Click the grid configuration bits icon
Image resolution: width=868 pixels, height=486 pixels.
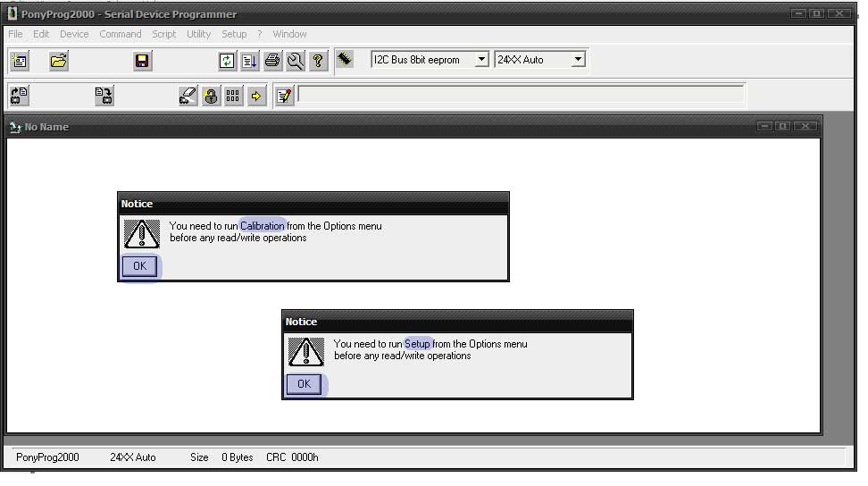[x=234, y=96]
